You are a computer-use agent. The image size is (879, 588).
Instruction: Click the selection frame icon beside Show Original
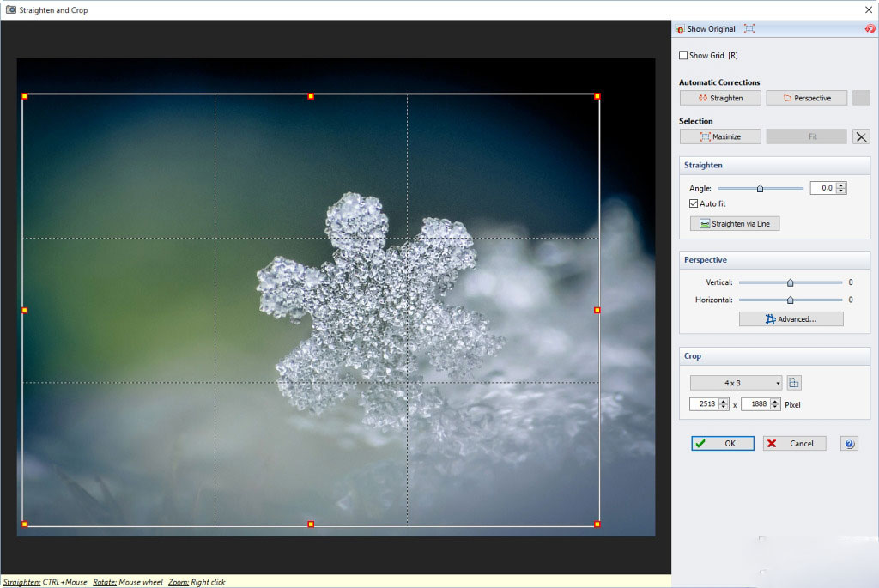pyautogui.click(x=749, y=29)
